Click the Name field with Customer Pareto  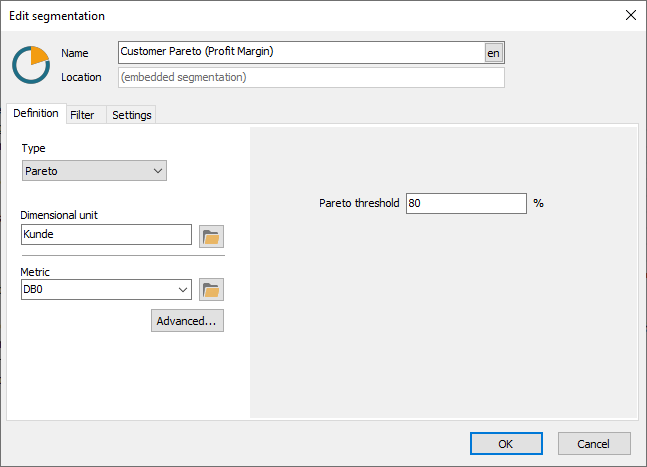(x=301, y=52)
